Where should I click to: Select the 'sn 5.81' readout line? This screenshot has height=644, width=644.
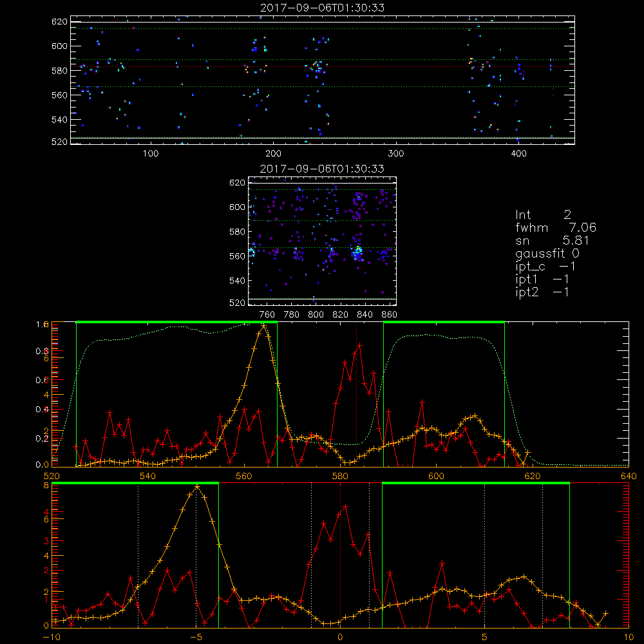[x=553, y=240]
